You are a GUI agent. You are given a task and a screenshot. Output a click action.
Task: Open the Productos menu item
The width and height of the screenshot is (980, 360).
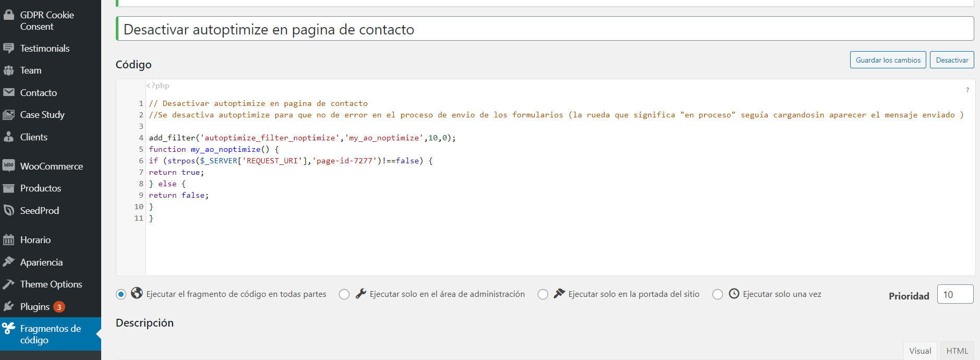51,188
